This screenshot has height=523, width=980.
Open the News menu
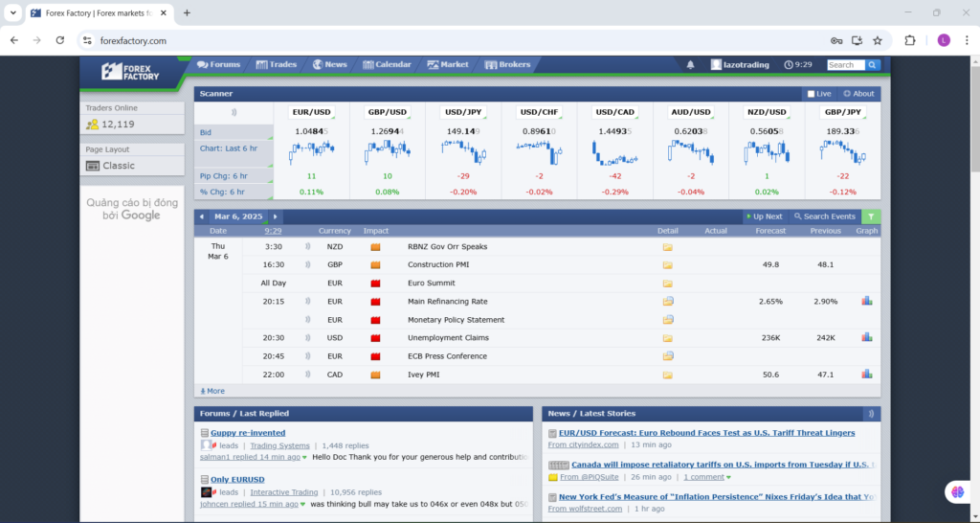pos(330,64)
